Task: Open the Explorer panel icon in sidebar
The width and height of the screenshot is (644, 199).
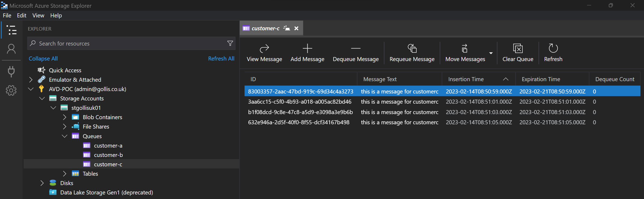Action: pos(11,30)
